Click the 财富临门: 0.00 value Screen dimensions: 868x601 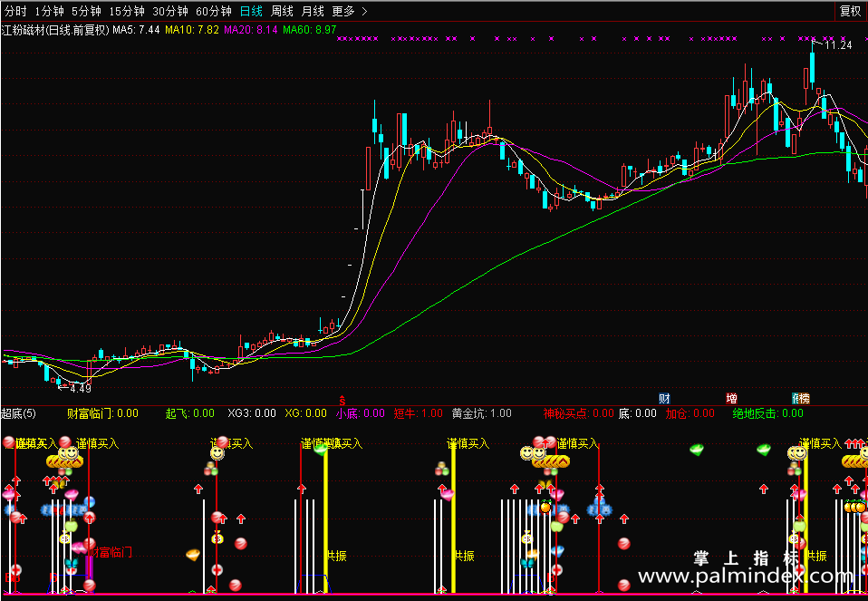(102, 413)
